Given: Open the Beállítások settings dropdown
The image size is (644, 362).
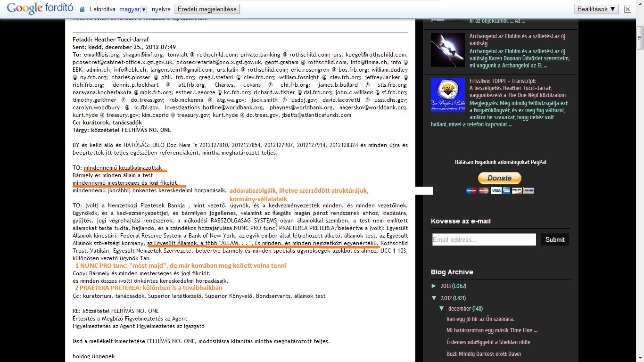Looking at the screenshot, I should (x=596, y=9).
